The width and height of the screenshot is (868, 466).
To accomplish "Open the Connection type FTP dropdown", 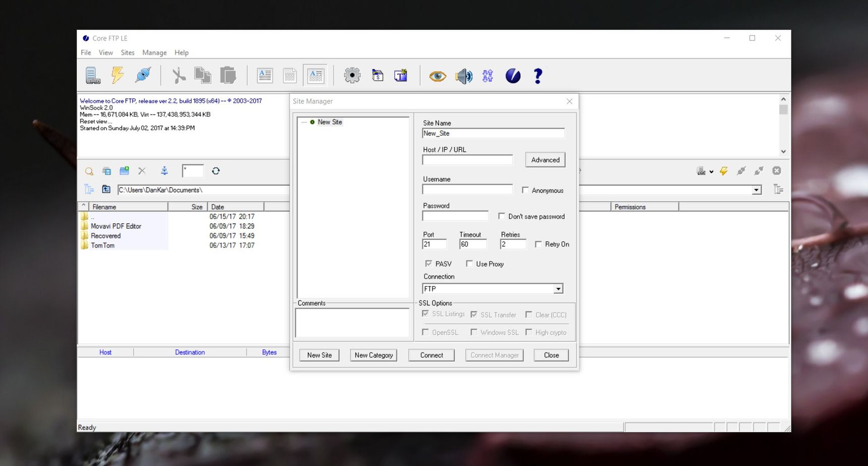I will click(558, 289).
